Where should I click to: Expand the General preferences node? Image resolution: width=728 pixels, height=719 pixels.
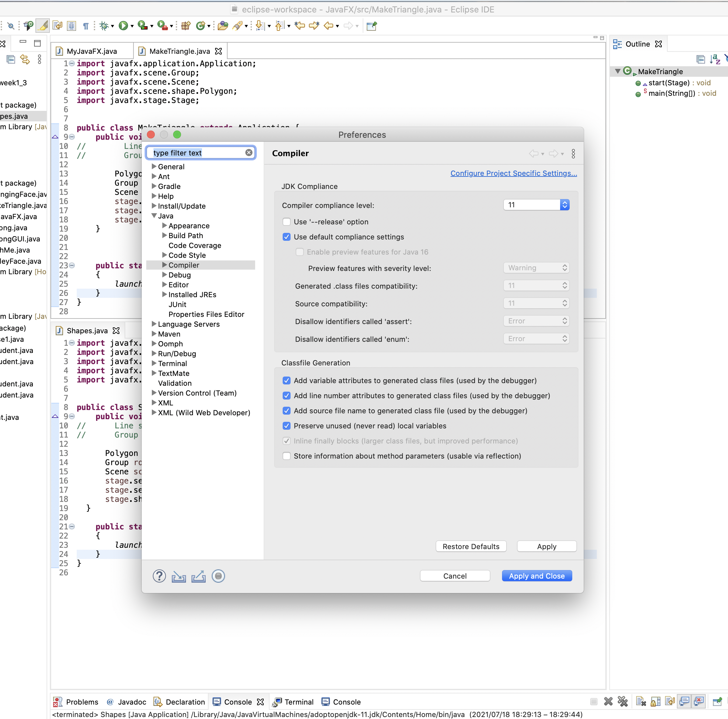click(x=154, y=166)
